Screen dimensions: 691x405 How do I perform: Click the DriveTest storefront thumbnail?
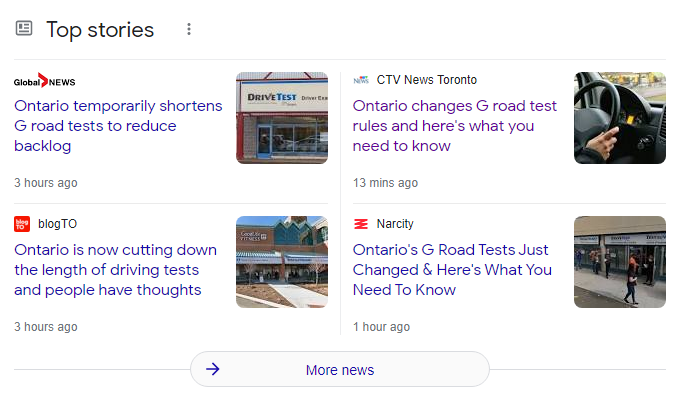282,118
